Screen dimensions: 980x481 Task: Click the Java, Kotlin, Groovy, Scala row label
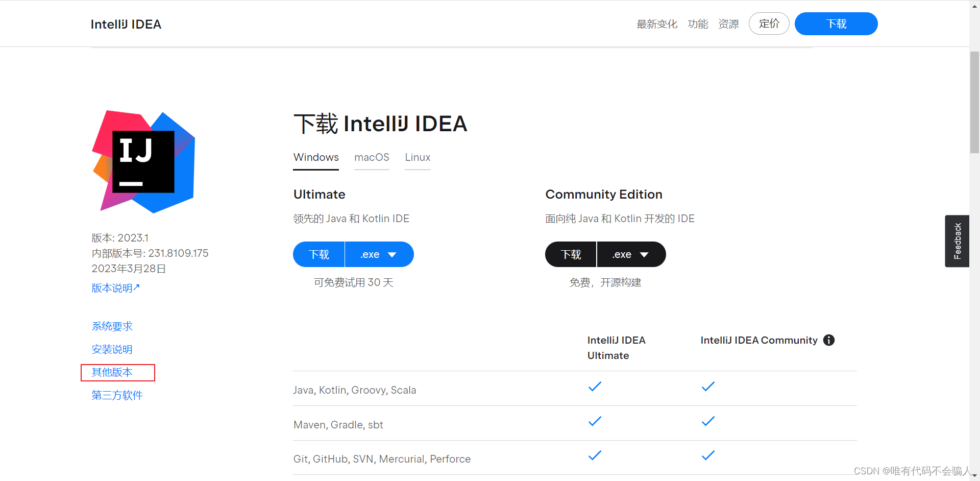tap(355, 390)
